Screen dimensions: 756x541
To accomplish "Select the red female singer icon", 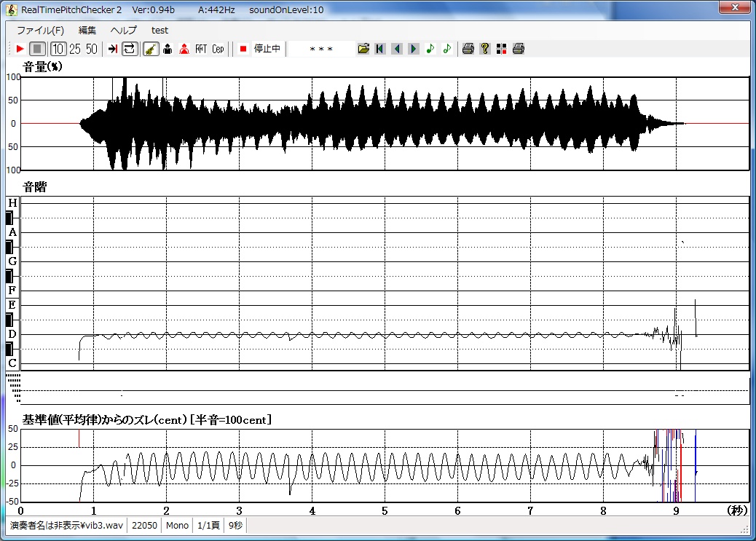I will tap(184, 49).
